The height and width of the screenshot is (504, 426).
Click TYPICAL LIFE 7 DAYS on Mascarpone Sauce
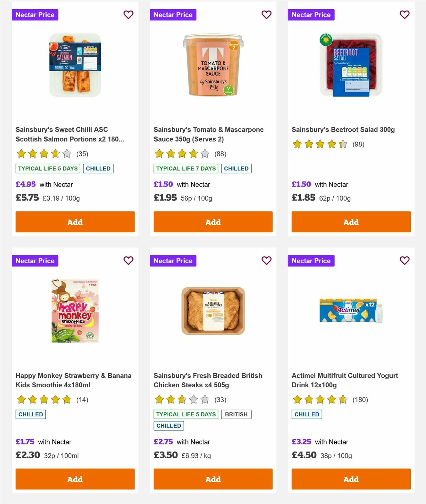tap(185, 168)
